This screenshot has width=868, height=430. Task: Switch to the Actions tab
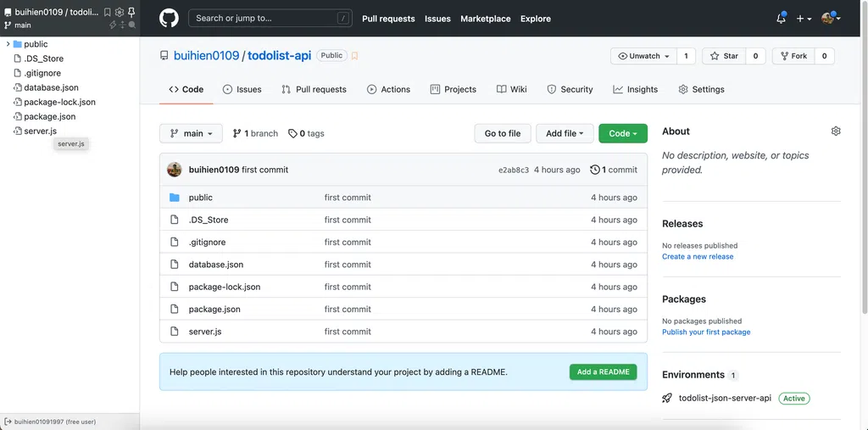coord(388,89)
